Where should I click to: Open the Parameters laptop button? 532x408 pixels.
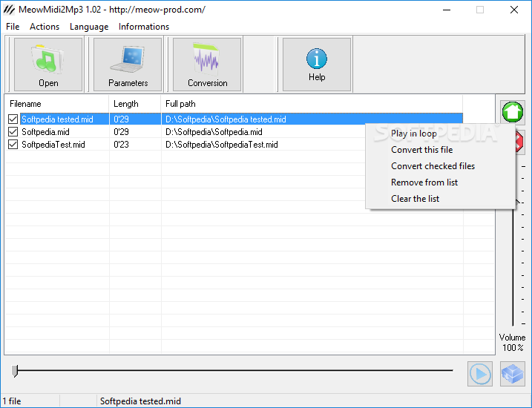tap(128, 65)
